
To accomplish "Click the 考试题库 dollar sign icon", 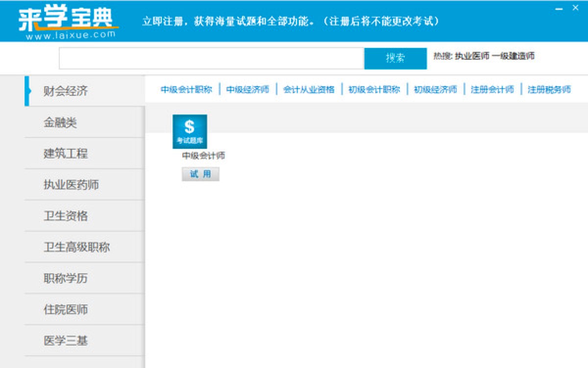I will click(x=190, y=131).
